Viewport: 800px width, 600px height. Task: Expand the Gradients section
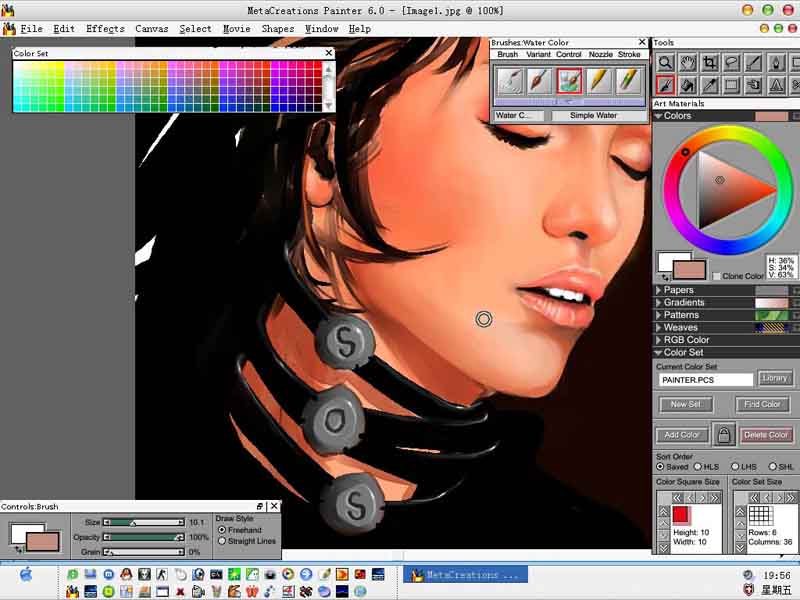click(659, 303)
